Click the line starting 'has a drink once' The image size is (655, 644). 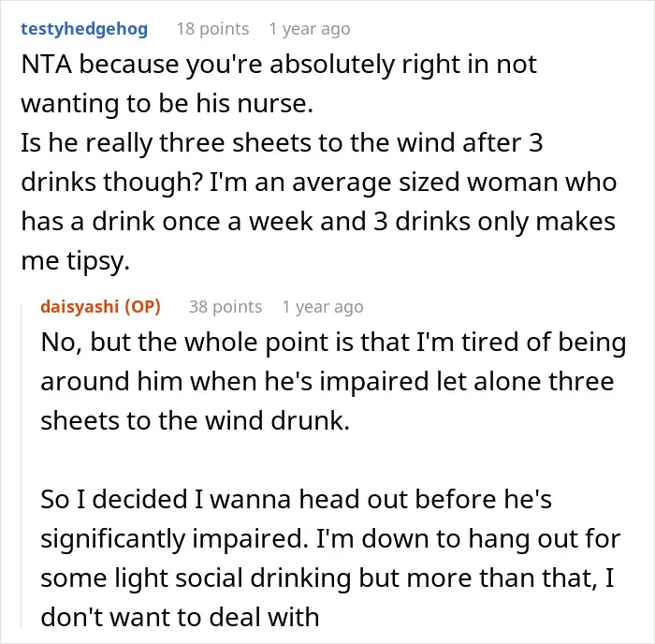tap(318, 221)
